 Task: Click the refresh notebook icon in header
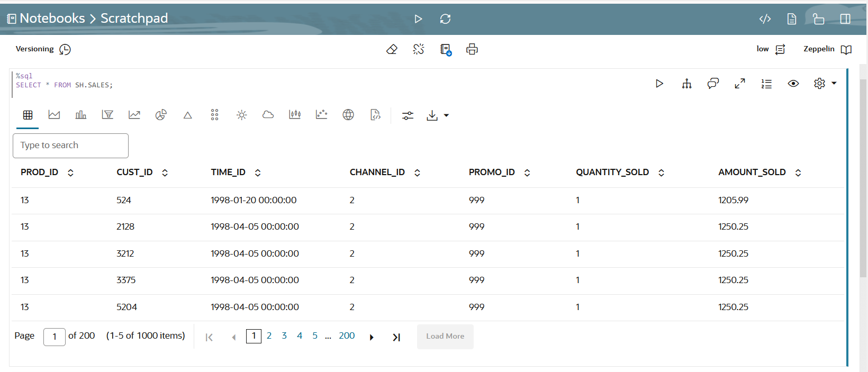point(445,19)
